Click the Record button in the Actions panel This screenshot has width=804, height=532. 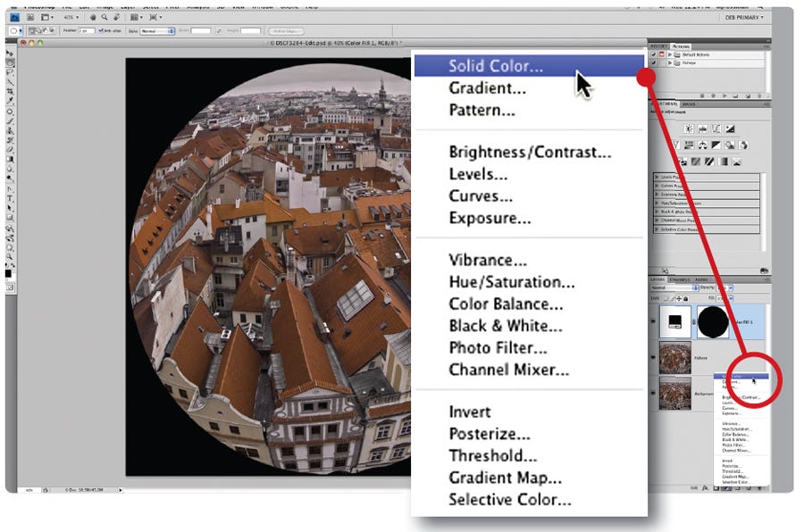pyautogui.click(x=713, y=95)
